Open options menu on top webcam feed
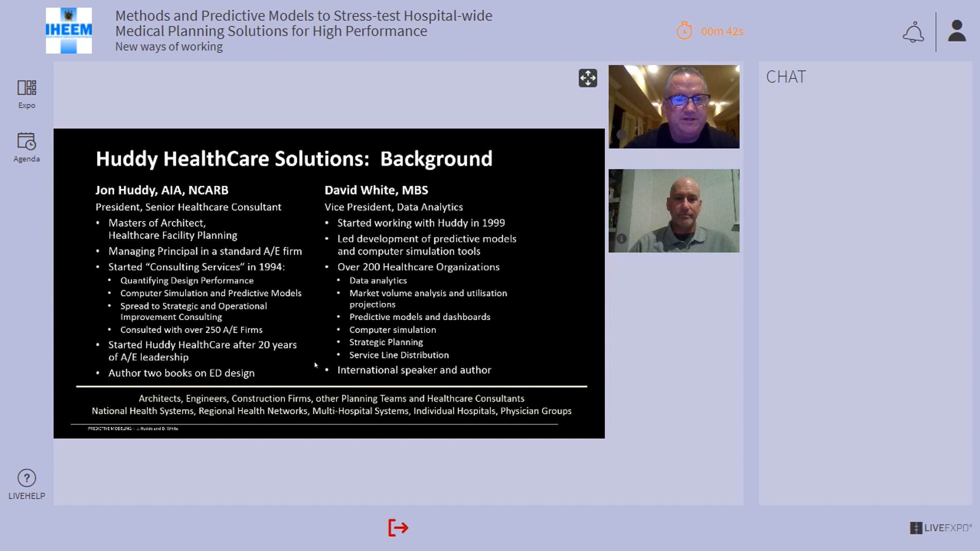 click(x=621, y=134)
